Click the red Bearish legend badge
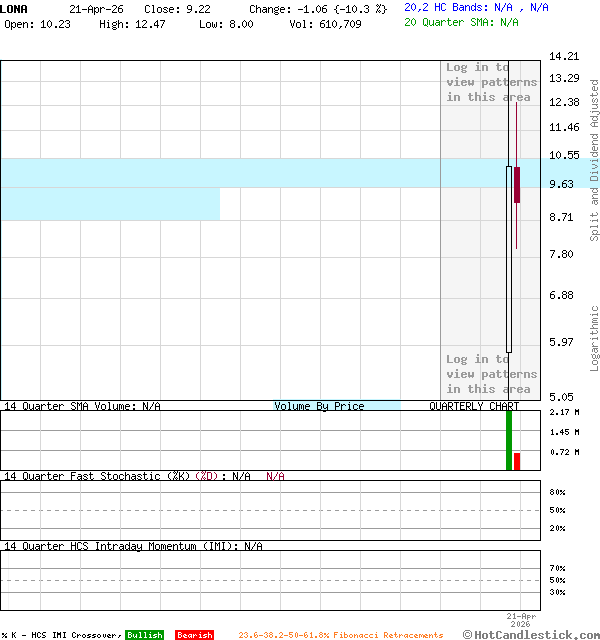 point(194,635)
